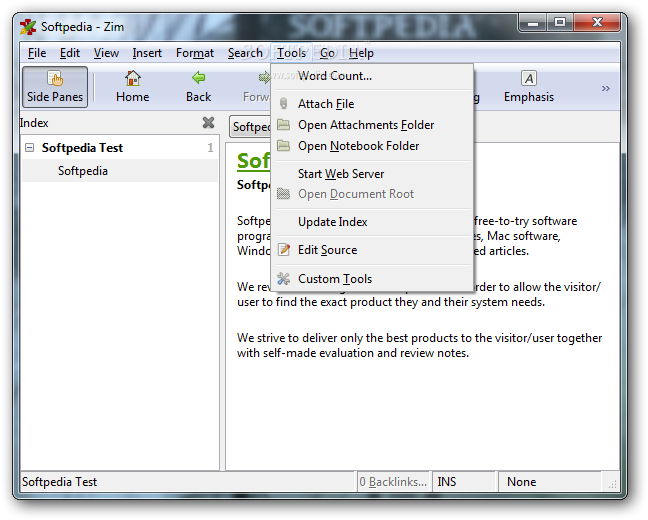Click the Softpedia path bar button
Image resolution: width=648 pixels, height=520 pixels.
click(x=250, y=126)
